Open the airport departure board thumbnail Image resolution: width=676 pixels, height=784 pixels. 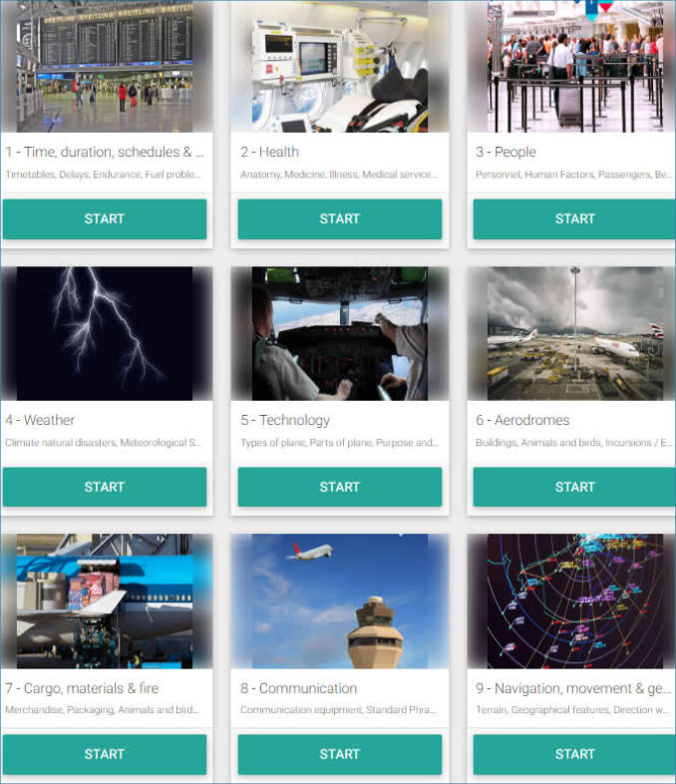(x=107, y=67)
